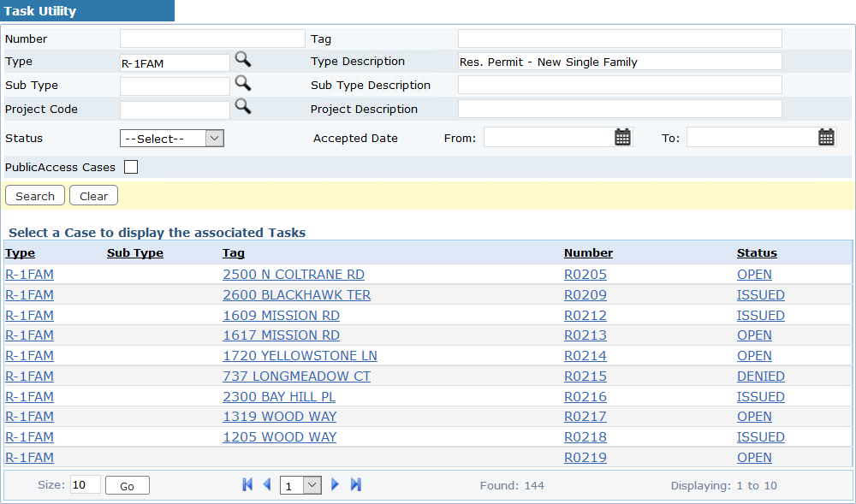This screenshot has width=856, height=504.
Task: Click the magnifier icon beside Type field
Action: click(243, 60)
